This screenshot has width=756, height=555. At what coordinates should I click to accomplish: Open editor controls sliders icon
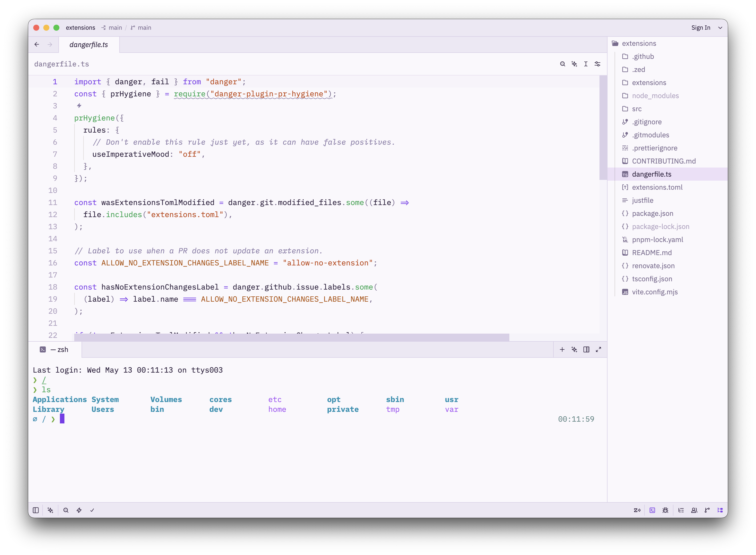597,64
